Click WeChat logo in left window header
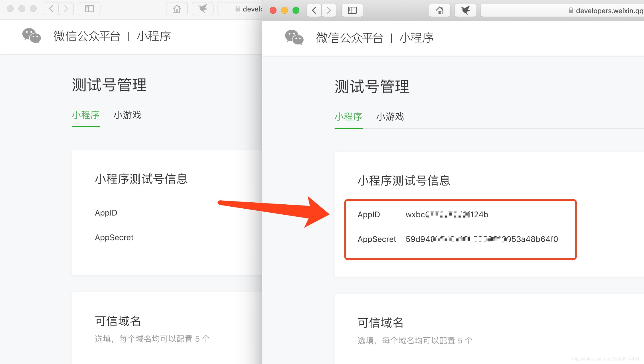This screenshot has width=644, height=364. coord(31,36)
